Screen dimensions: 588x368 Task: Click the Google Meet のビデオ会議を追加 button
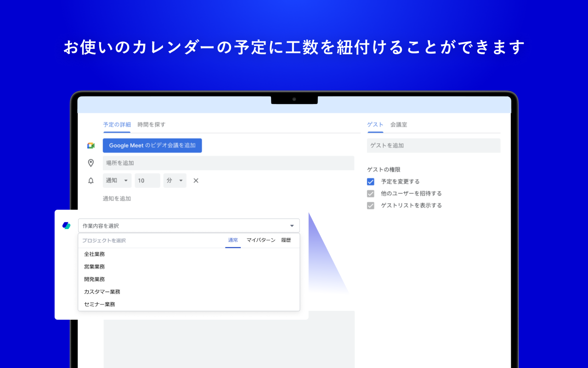[x=152, y=145]
